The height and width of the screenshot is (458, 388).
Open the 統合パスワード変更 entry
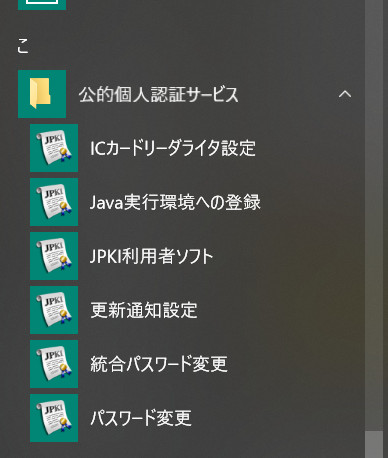(159, 364)
